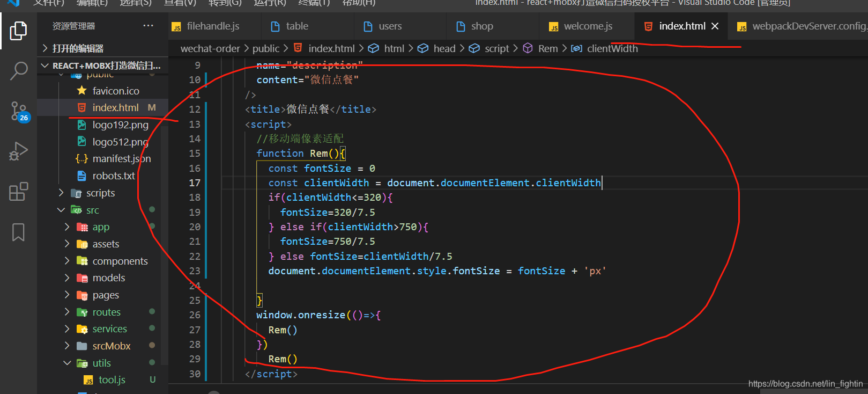Click line number 17 in gutter
The height and width of the screenshot is (394, 868).
click(x=195, y=183)
